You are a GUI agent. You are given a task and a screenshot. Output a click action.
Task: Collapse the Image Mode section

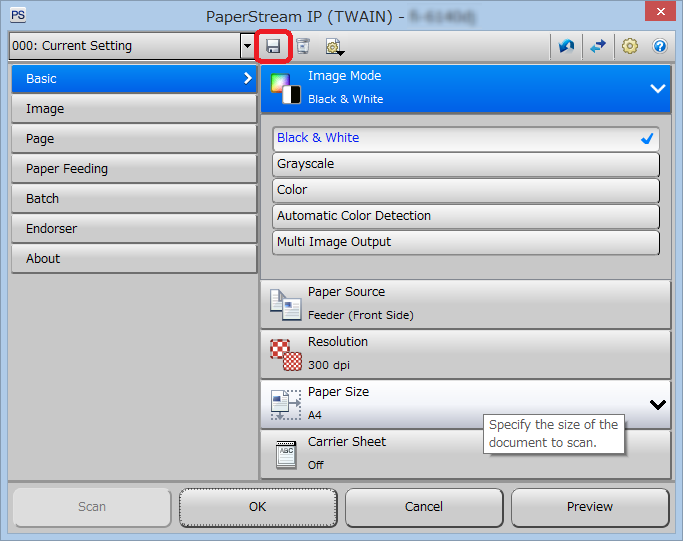click(657, 88)
